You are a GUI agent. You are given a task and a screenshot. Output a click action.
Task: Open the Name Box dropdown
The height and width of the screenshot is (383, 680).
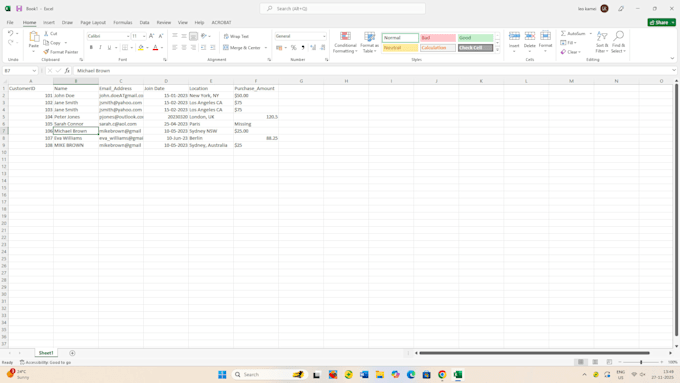34,71
